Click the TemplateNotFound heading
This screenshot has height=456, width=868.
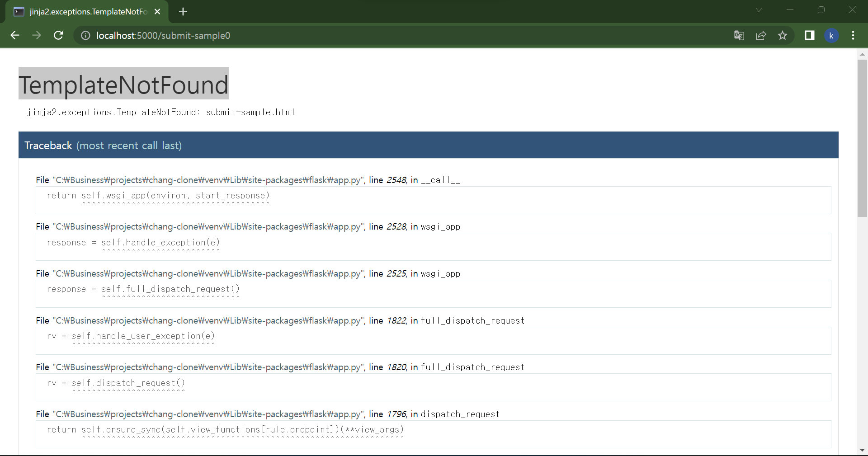[124, 84]
